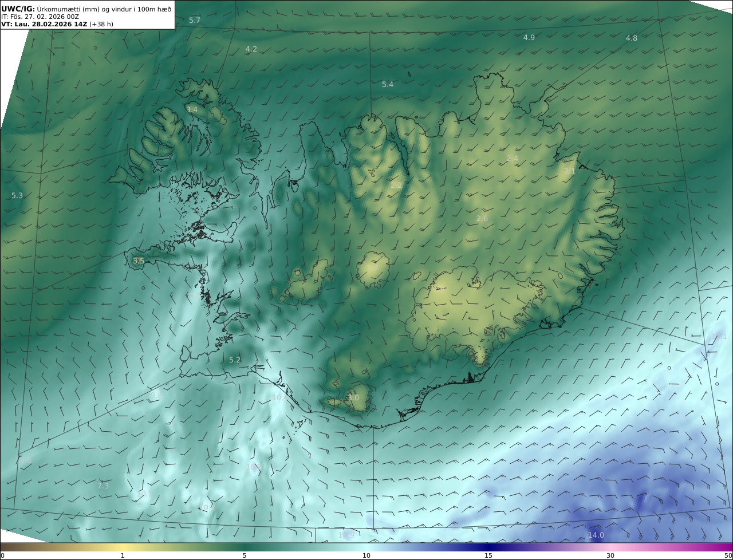The image size is (733, 560).
Task: Click the 5.2 value on Reykjanes
Action: point(235,360)
